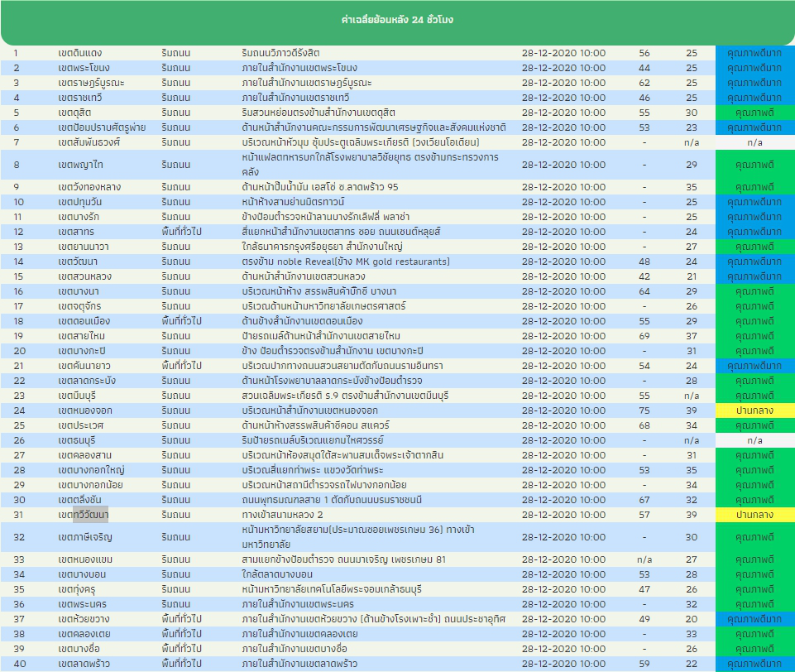Viewport: 795px width, 672px height.
Task: Click row number 40
Action: point(20,664)
